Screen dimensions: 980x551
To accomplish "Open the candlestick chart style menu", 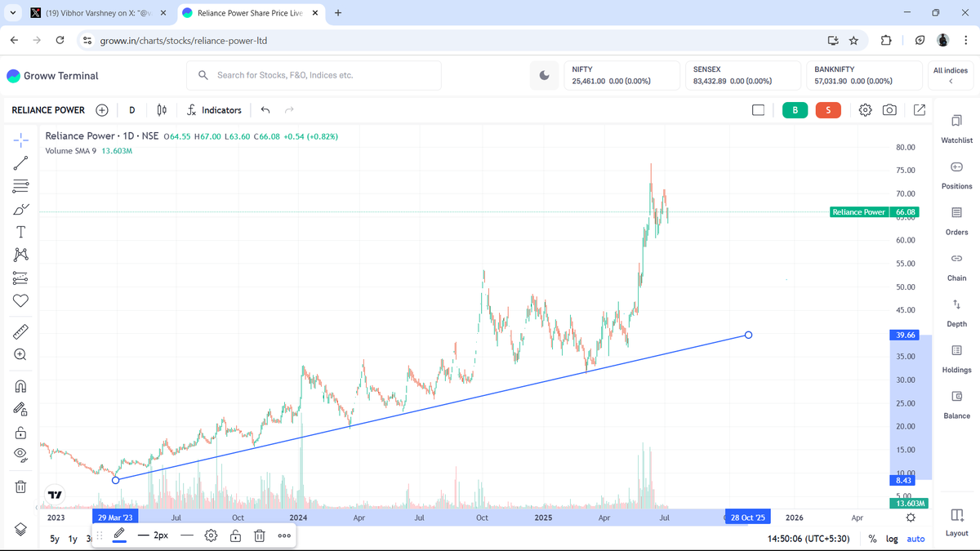I will [162, 110].
